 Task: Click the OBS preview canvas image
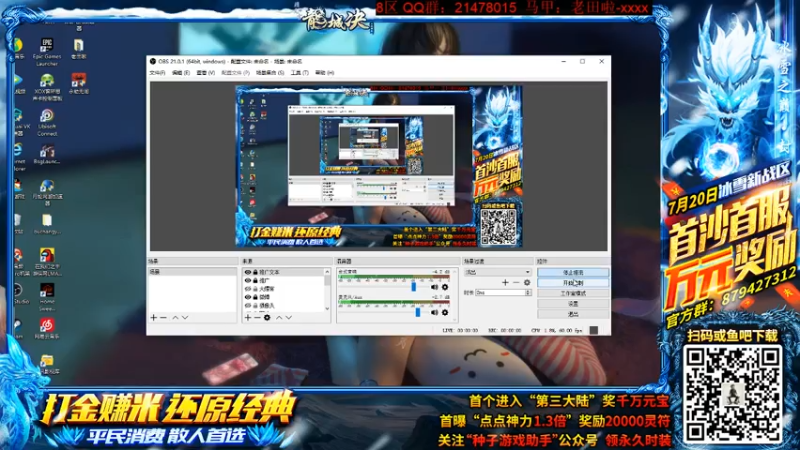point(379,166)
